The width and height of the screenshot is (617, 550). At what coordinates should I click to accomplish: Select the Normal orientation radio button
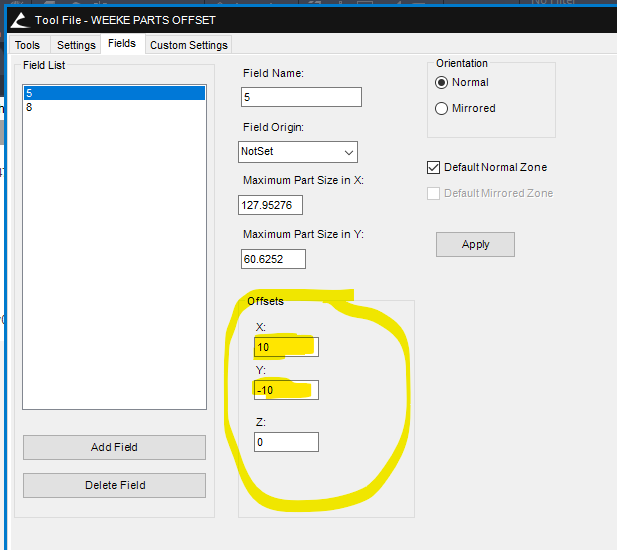coord(442,83)
